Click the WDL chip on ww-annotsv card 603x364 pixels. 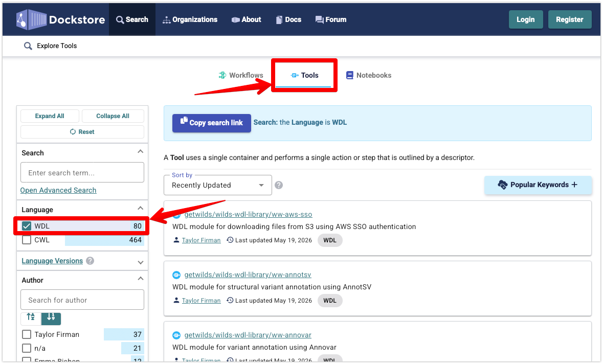pyautogui.click(x=329, y=301)
